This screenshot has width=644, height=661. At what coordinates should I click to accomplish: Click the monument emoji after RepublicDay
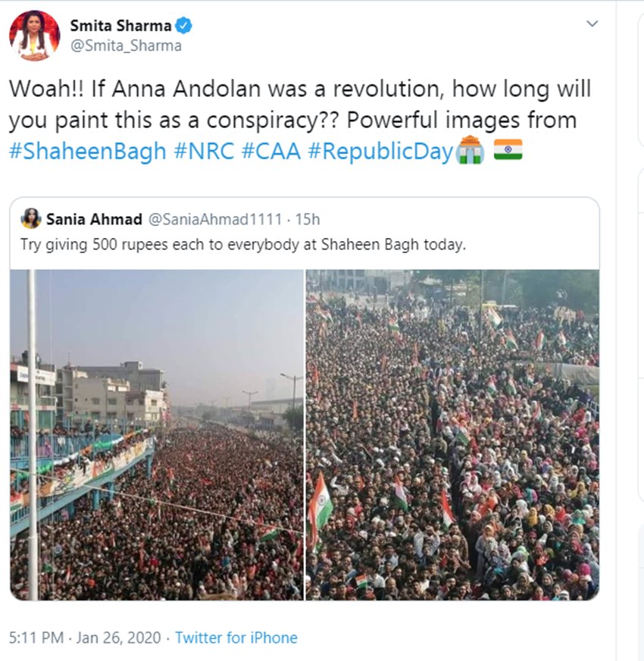470,150
